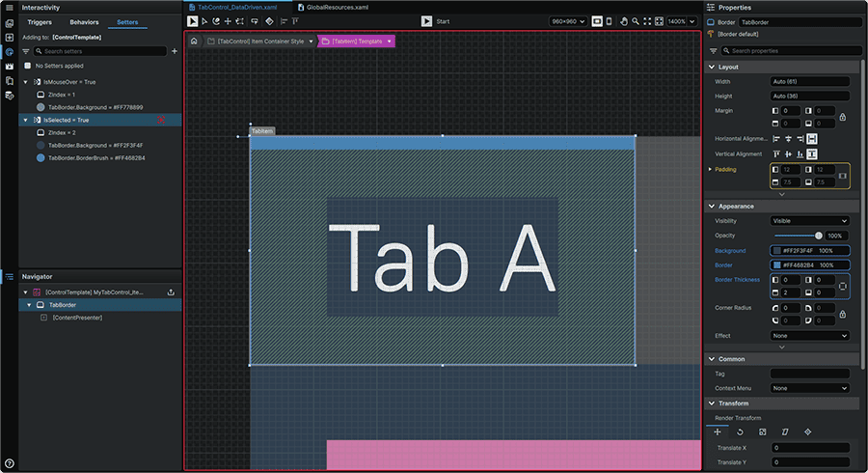Toggle the red record icon on IsSelected row
868x473 pixels.
tap(161, 120)
